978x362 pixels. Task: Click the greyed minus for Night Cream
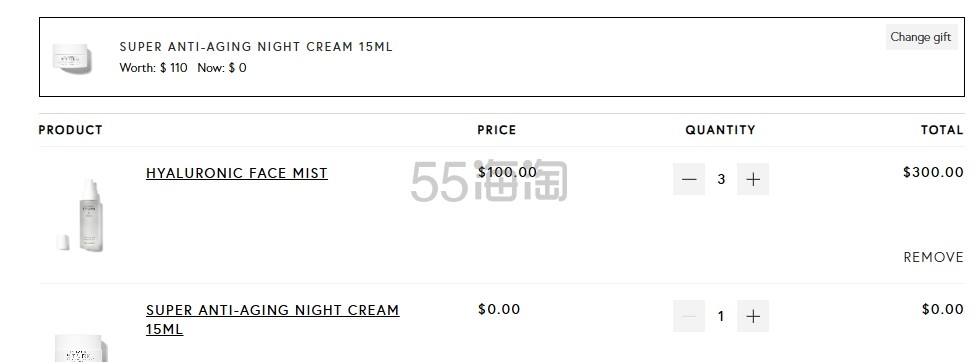pyautogui.click(x=689, y=316)
